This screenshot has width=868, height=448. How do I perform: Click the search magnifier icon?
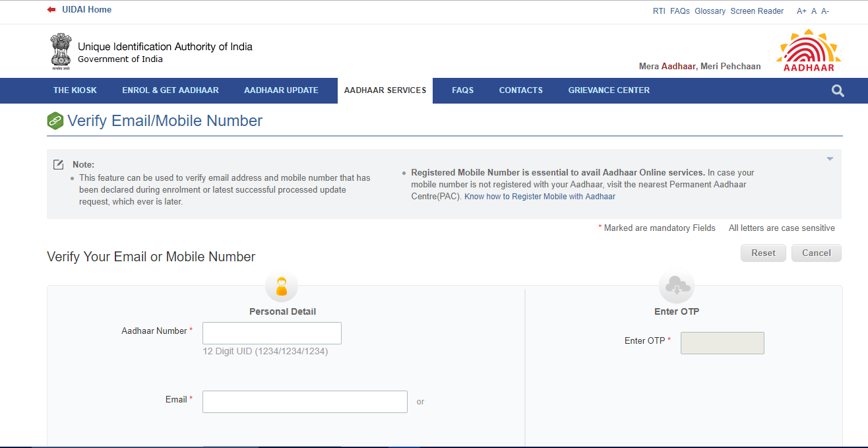click(837, 90)
